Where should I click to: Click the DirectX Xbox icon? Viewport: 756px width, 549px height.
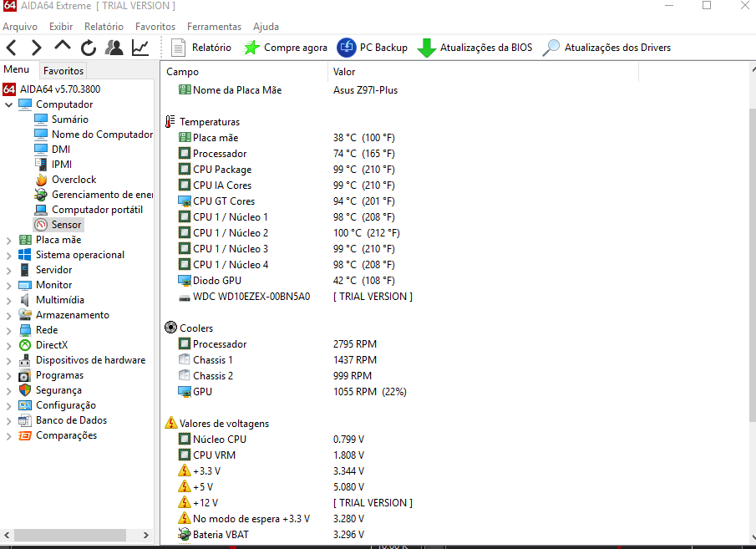(x=24, y=345)
